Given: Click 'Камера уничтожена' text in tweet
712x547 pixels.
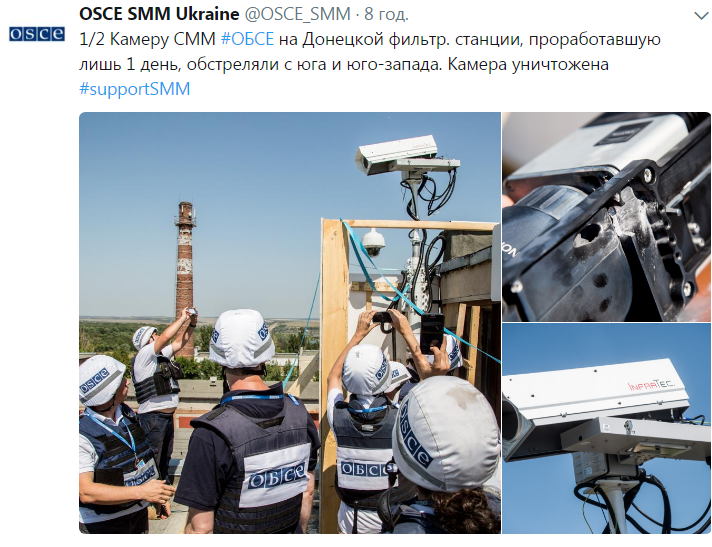Looking at the screenshot, I should 528,64.
